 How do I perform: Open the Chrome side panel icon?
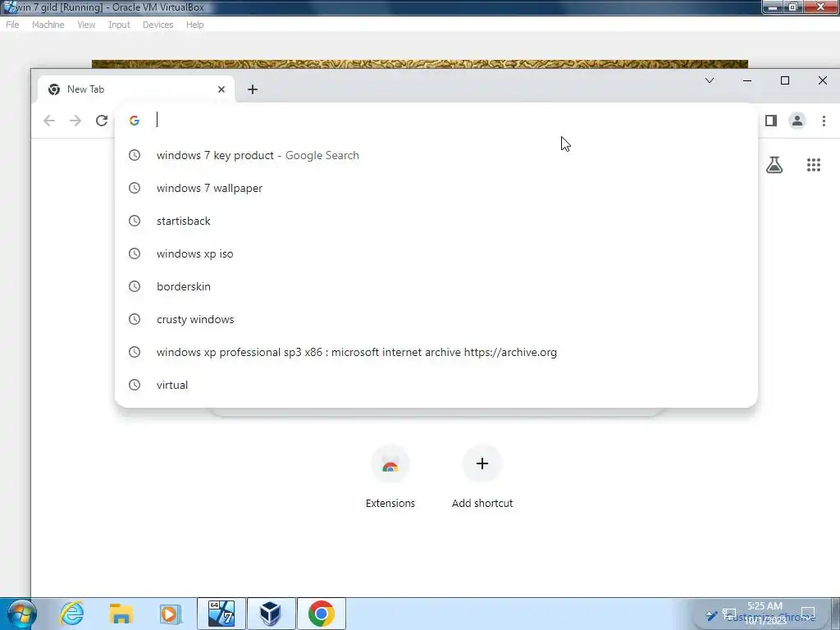coord(771,121)
